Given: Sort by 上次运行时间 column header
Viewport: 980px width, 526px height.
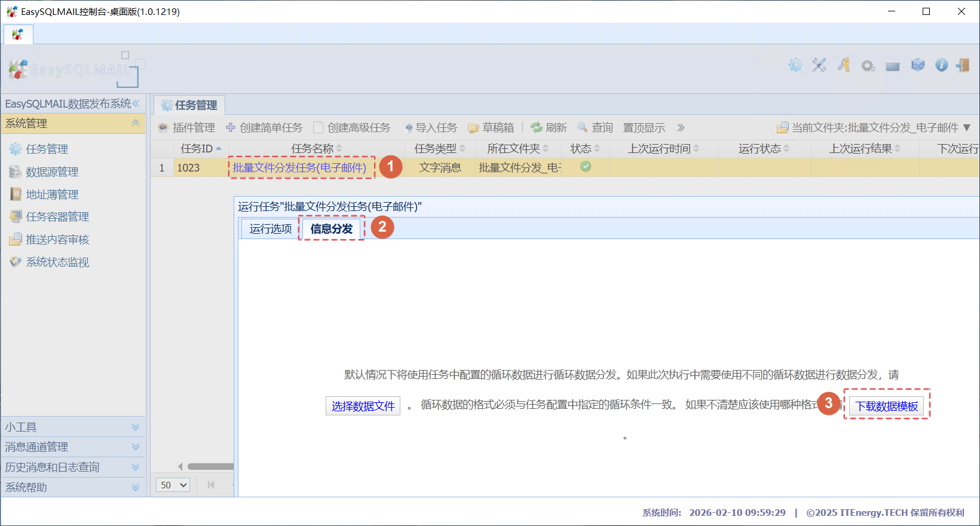Looking at the screenshot, I should tap(663, 148).
